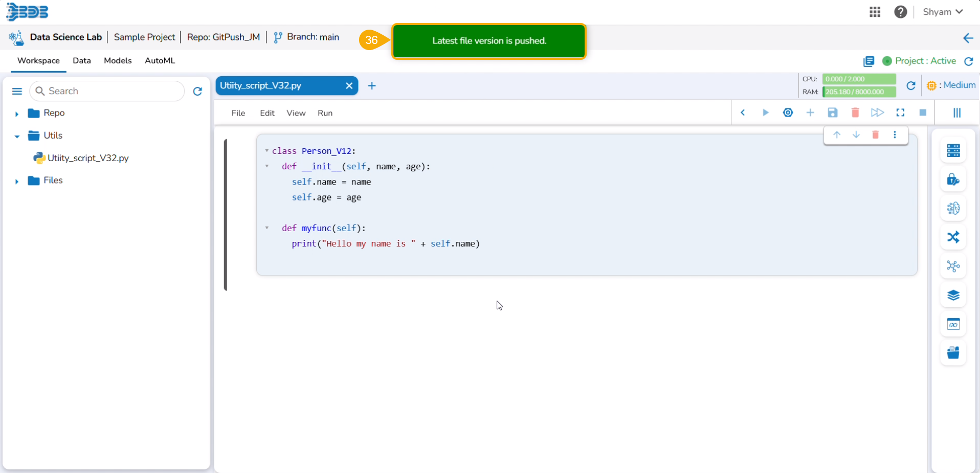Toggle the hamburger menu in file panel
This screenshot has width=980, height=473.
click(x=17, y=91)
